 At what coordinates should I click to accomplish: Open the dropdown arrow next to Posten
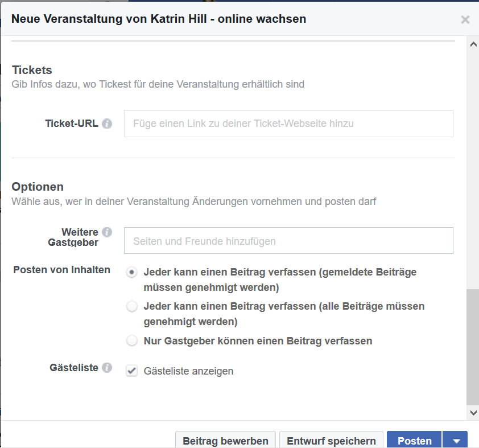click(x=456, y=441)
